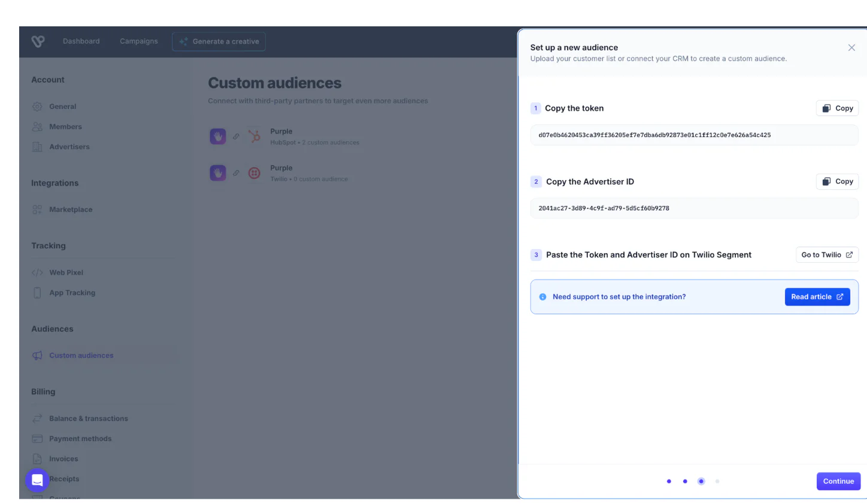Open the chat support widget
The image size is (867, 504).
pyautogui.click(x=37, y=480)
